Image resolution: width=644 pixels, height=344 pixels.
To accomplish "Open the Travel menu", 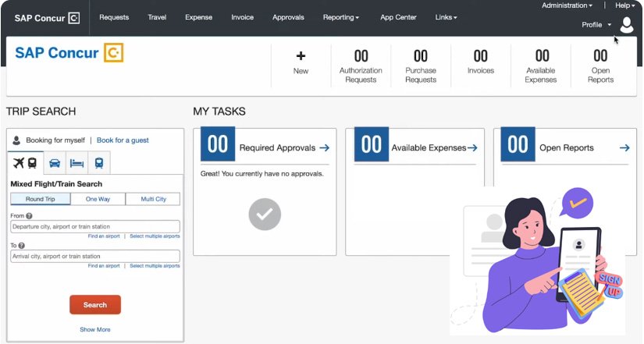I will tap(157, 17).
